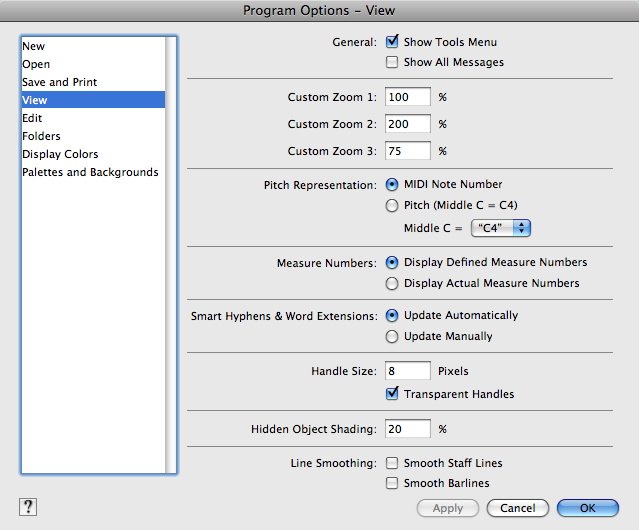
Task: Disable the Show Tools Menu checkbox
Action: (392, 42)
